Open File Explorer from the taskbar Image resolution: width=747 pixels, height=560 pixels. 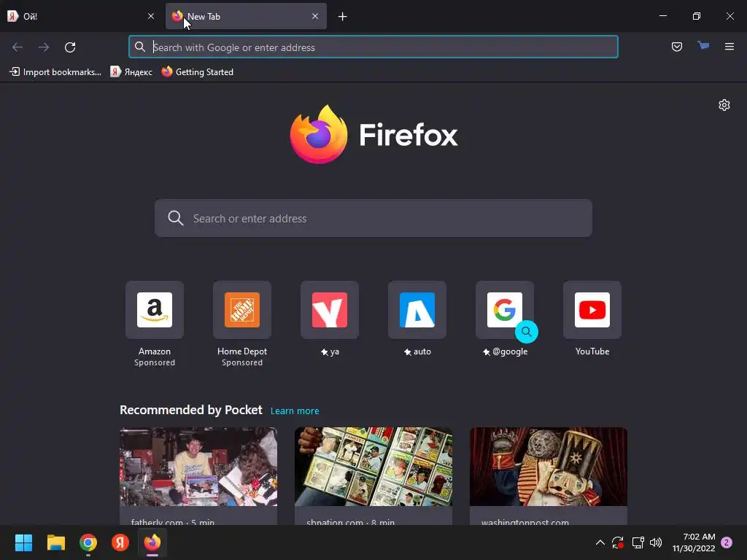[x=55, y=542]
